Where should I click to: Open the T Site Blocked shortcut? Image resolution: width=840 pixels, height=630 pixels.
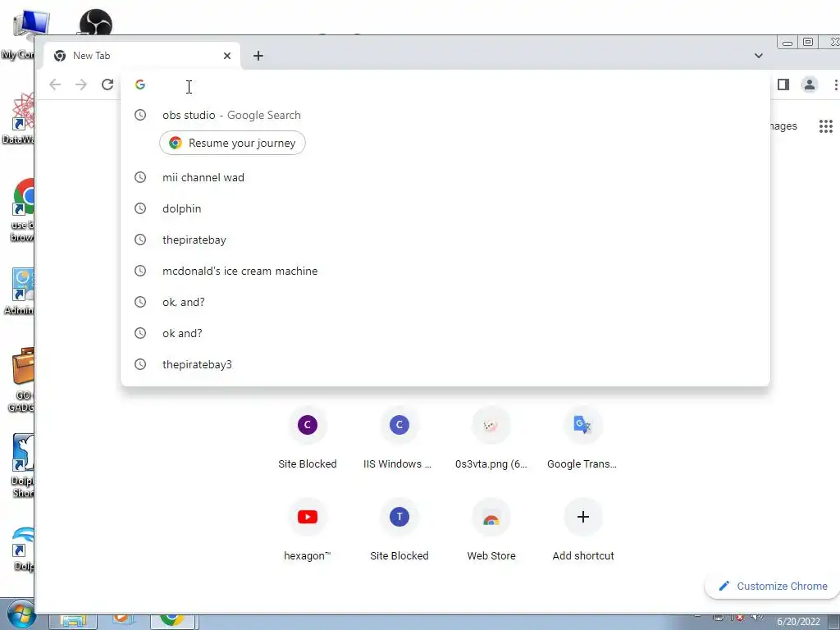pos(399,531)
